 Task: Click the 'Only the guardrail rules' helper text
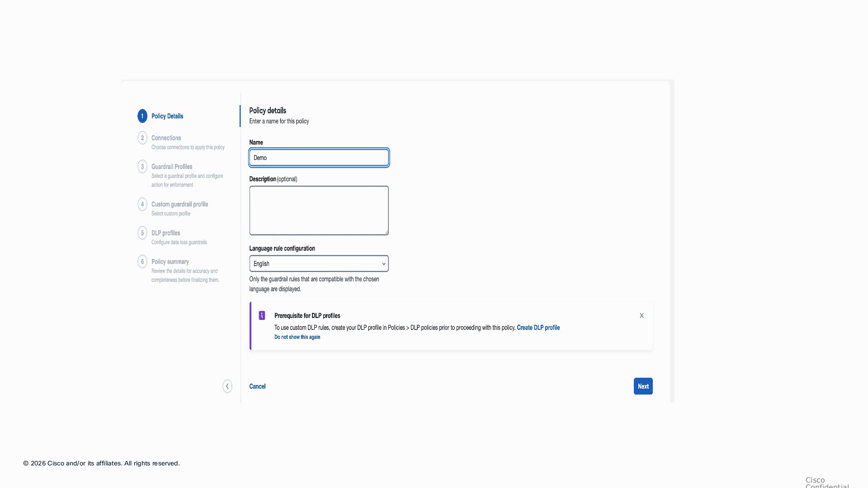click(x=314, y=284)
